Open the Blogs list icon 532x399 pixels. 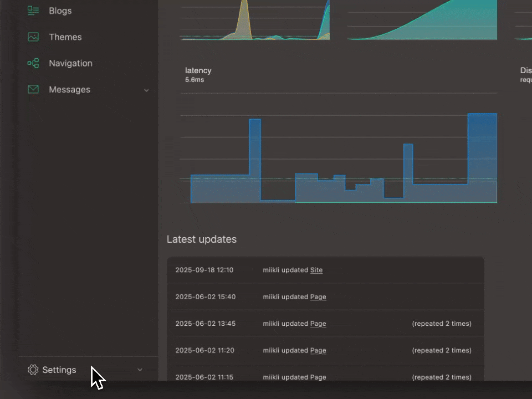[x=33, y=10]
